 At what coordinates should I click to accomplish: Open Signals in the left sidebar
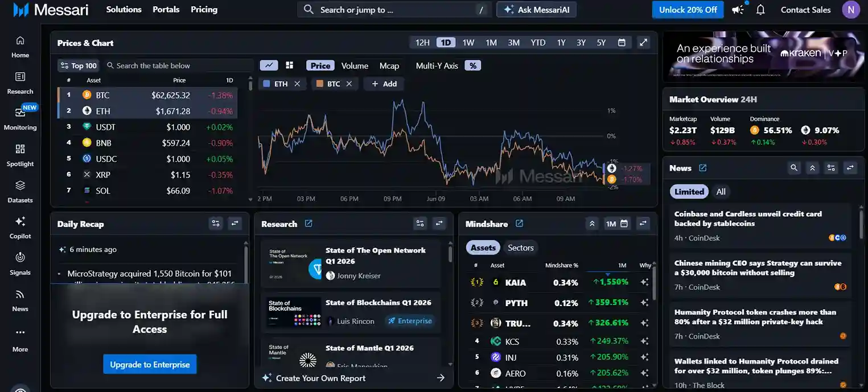[x=20, y=264]
